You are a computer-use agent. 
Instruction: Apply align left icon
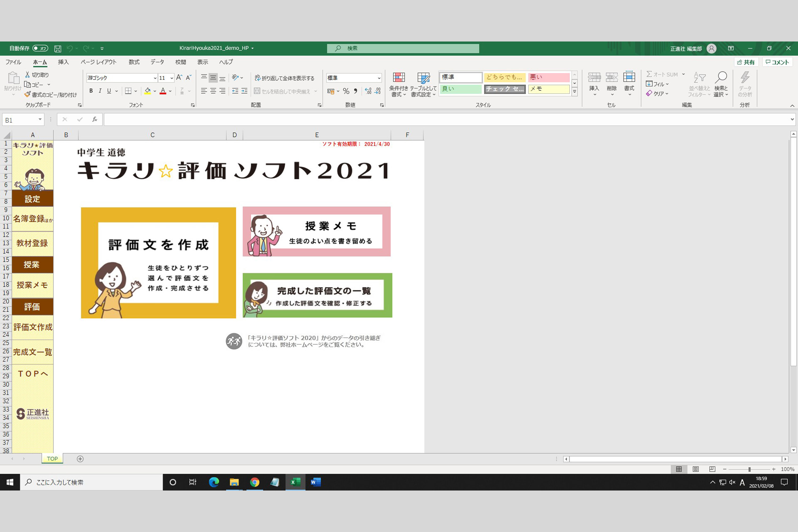pos(203,91)
